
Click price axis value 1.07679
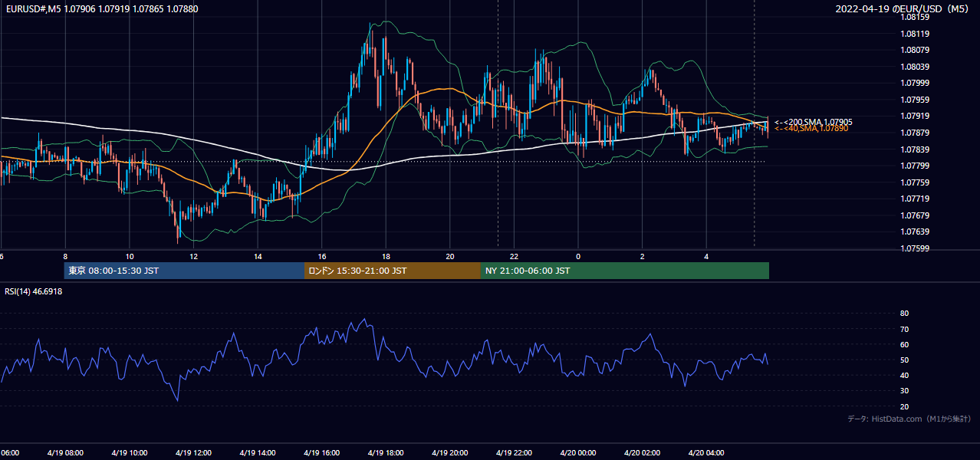[x=915, y=215]
